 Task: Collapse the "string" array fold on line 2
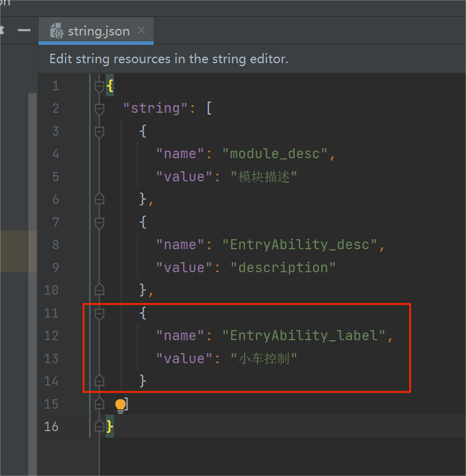click(99, 109)
